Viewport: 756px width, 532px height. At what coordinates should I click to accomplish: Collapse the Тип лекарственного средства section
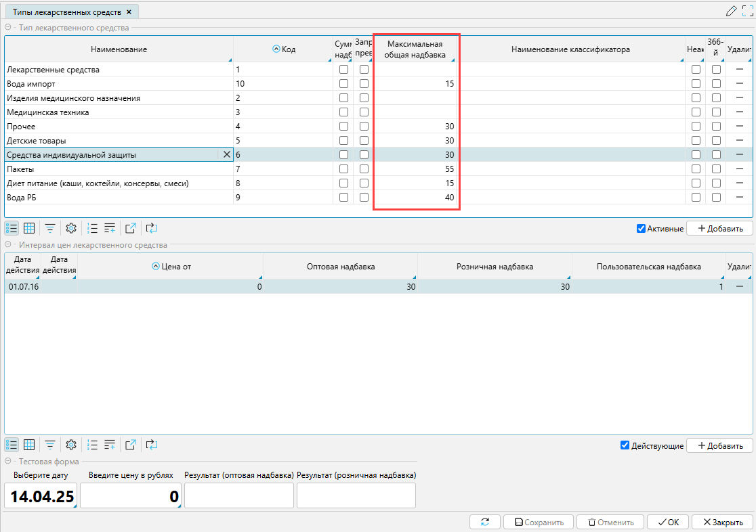pyautogui.click(x=8, y=28)
